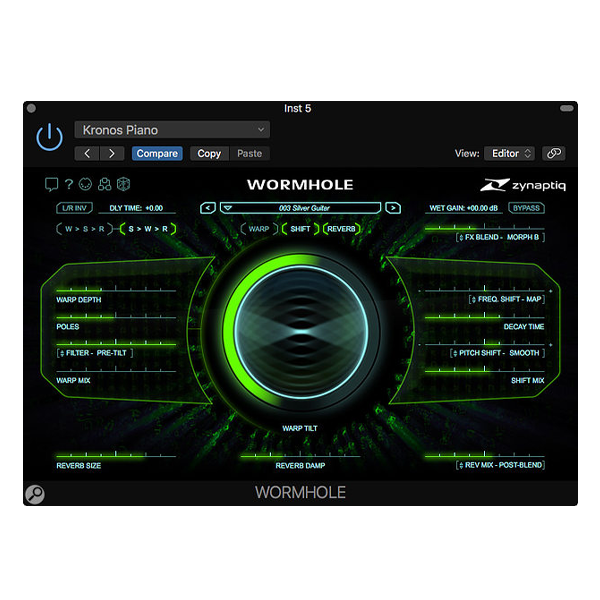
Task: Click the FILTER slider track
Action: pos(116,343)
